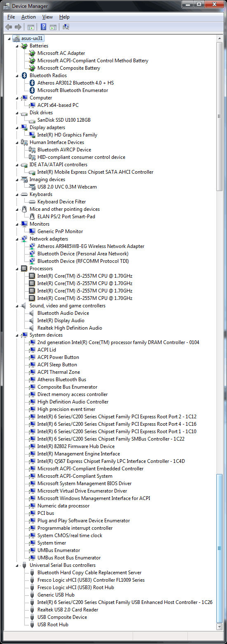Image resolution: width=227 pixels, height=644 pixels.
Task: Click the Forward arrow in the toolbar
Action: [x=18, y=27]
